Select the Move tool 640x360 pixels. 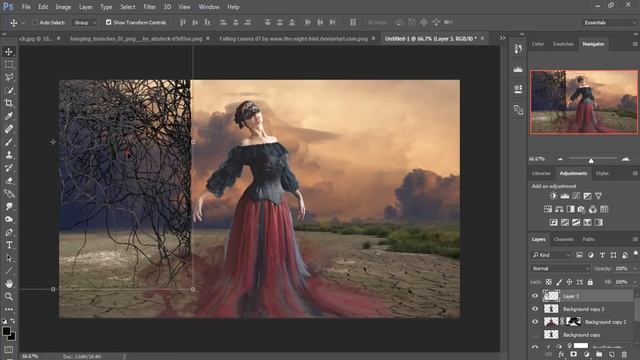[9, 52]
